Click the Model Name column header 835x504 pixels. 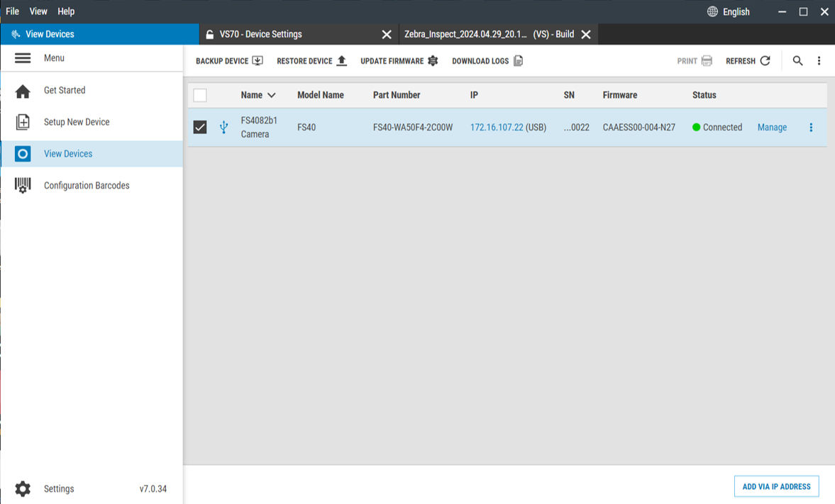pos(321,95)
